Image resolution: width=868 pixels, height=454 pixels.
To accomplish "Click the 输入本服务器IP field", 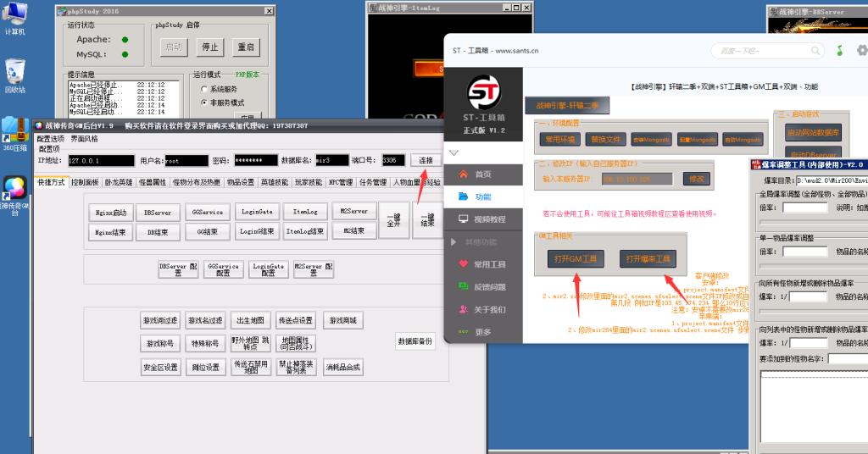I will tap(637, 180).
